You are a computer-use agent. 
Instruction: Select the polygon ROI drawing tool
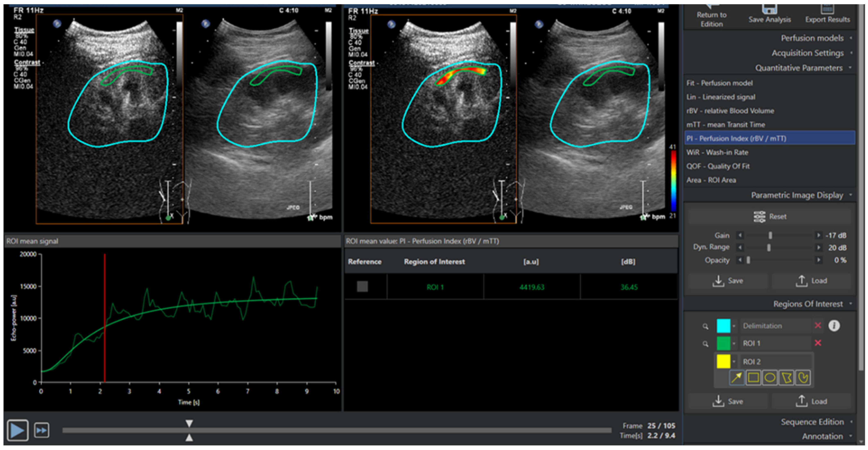(787, 378)
